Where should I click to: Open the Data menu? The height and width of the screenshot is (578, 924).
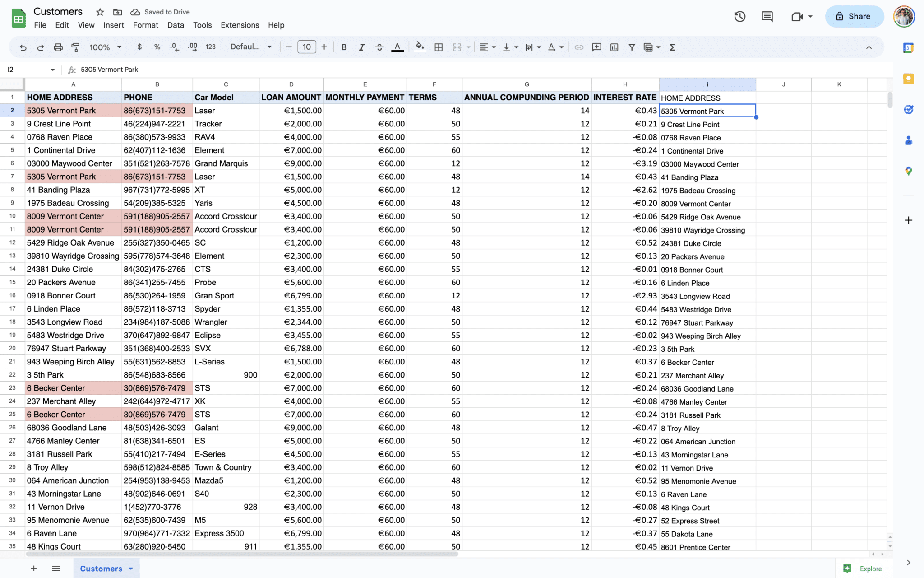click(x=176, y=25)
